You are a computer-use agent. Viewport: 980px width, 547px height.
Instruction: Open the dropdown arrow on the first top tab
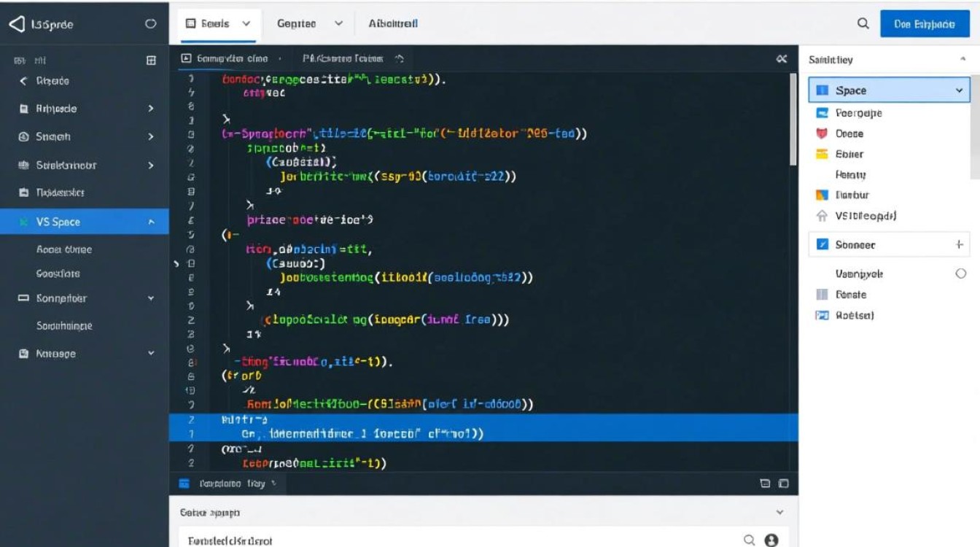[x=246, y=23]
